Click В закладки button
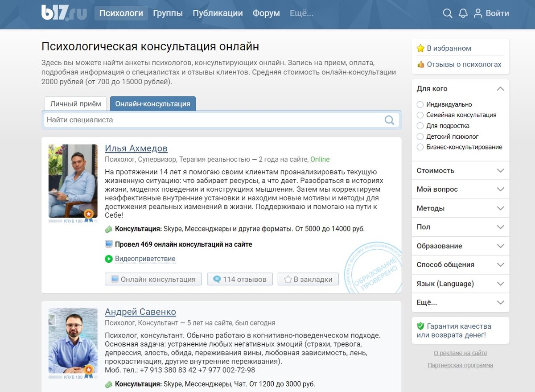Image resolution: width=535 pixels, height=392 pixels. coord(308,279)
